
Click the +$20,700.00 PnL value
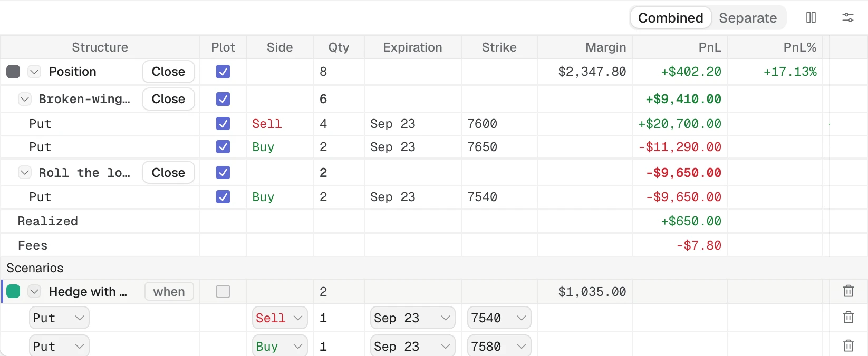coord(680,124)
